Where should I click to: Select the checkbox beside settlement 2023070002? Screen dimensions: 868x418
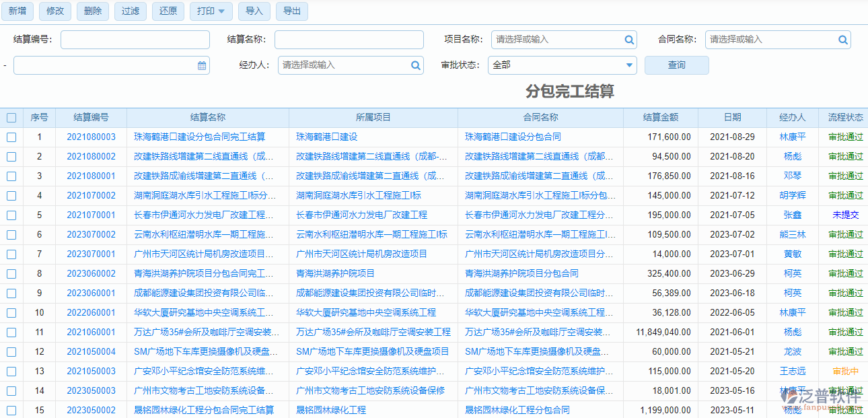[11, 234]
